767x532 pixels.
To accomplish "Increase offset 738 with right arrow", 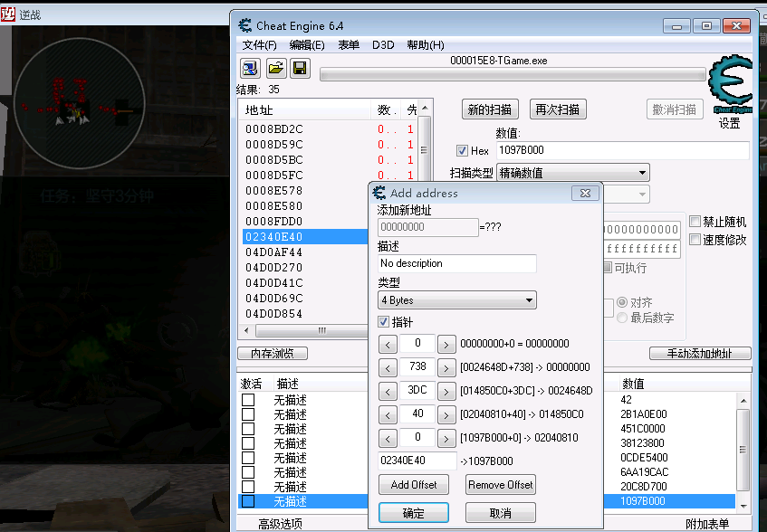I will [x=446, y=368].
